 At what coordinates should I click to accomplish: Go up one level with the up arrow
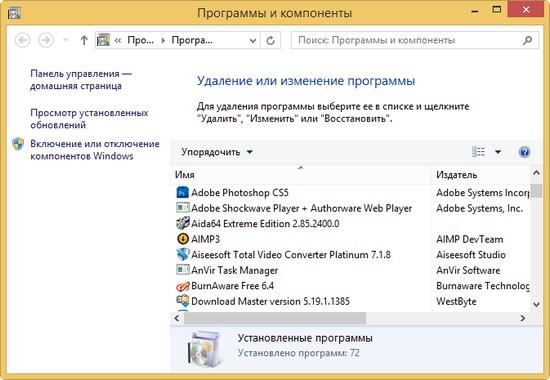click(84, 40)
